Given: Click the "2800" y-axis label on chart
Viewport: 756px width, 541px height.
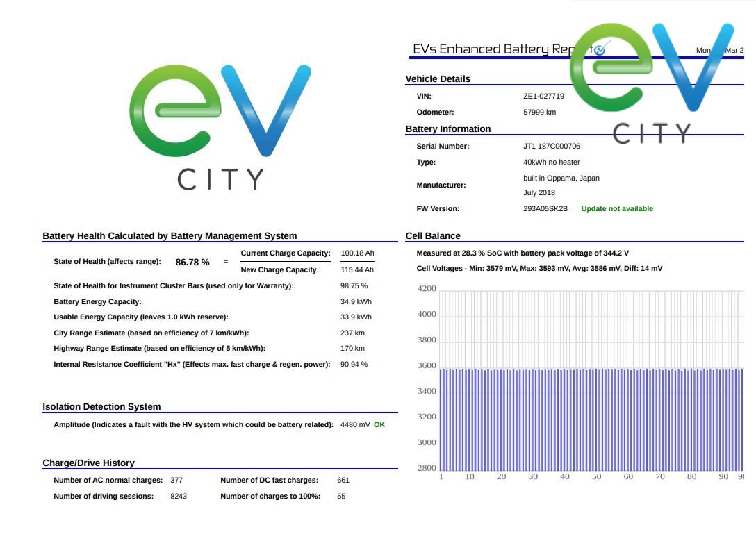Looking at the screenshot, I should point(427,468).
